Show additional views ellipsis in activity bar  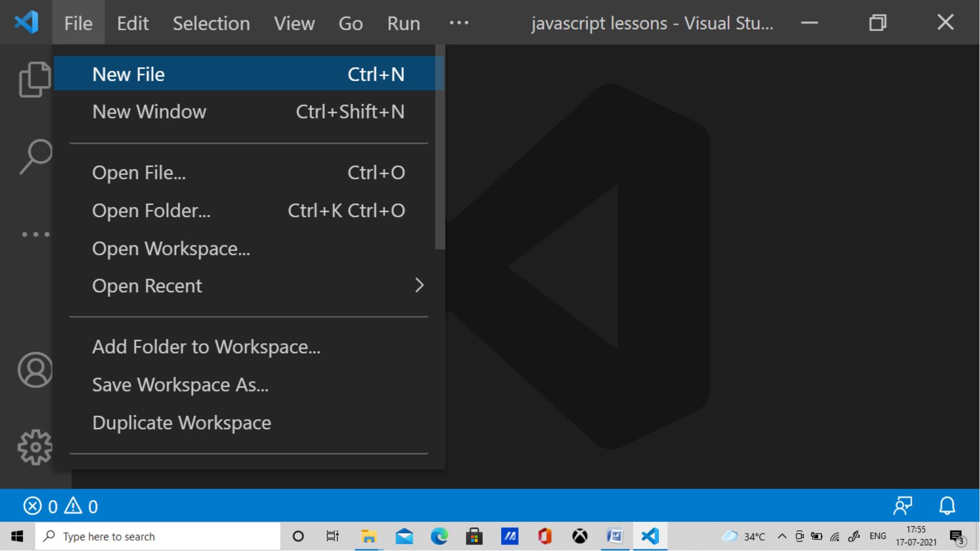35,234
